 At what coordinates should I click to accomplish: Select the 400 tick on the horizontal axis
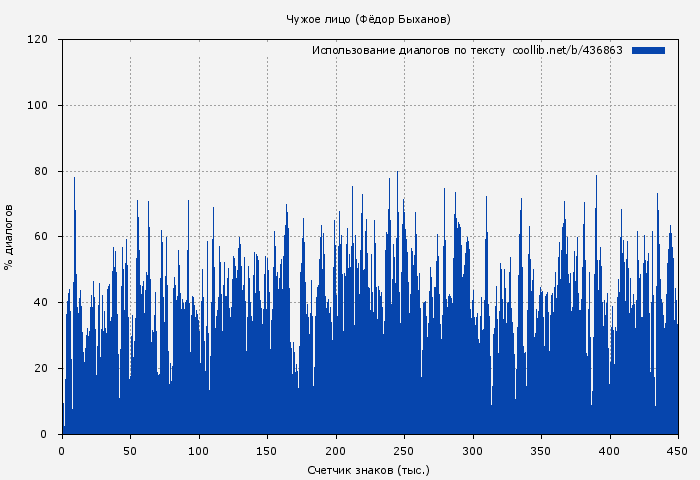610,451
